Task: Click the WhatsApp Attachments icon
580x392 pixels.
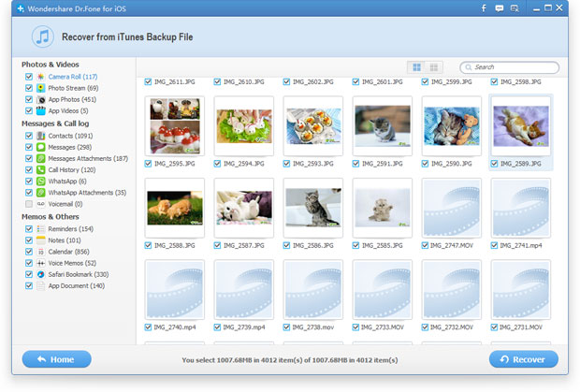Action: click(40, 193)
